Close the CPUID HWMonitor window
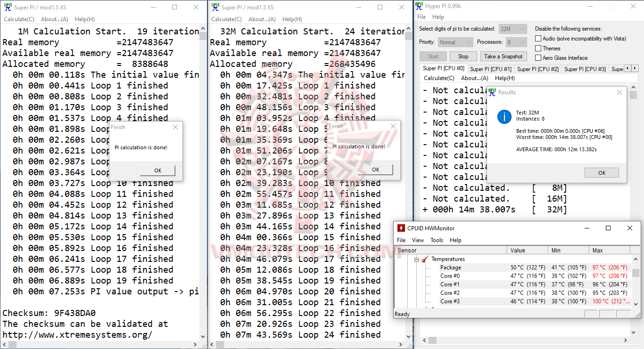 coord(630,228)
